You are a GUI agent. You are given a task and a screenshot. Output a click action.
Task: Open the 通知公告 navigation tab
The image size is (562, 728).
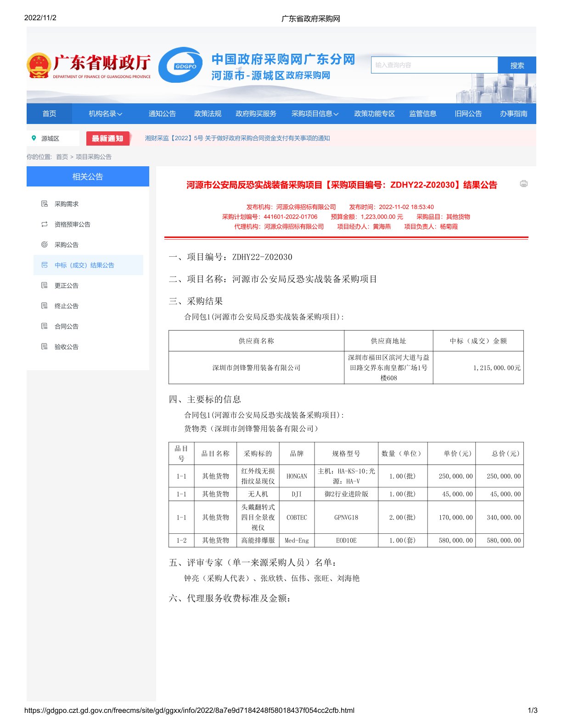pos(162,114)
